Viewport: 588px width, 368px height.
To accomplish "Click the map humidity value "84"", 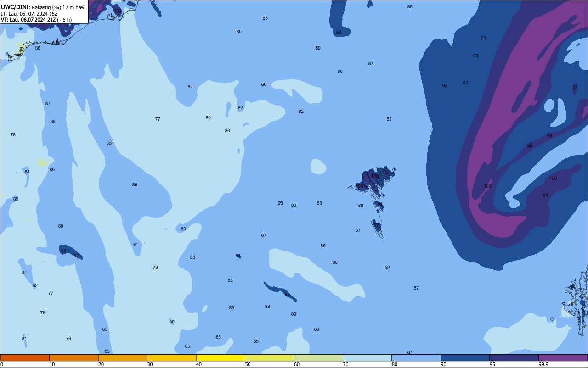I will pyautogui.click(x=27, y=172).
